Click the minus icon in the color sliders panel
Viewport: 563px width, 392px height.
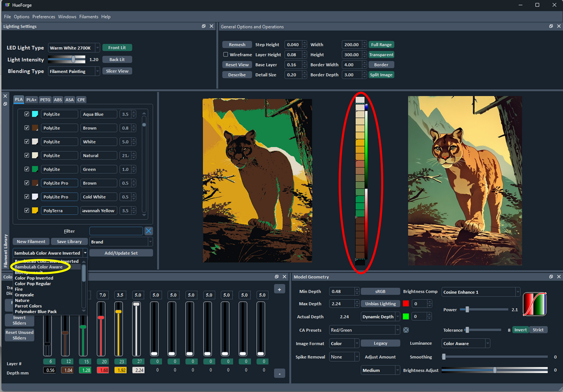pos(279,373)
